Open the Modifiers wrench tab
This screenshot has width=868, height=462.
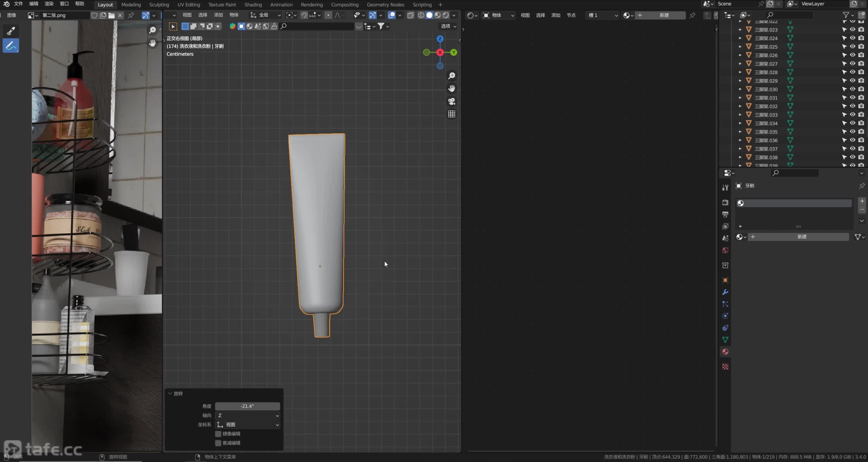click(725, 292)
